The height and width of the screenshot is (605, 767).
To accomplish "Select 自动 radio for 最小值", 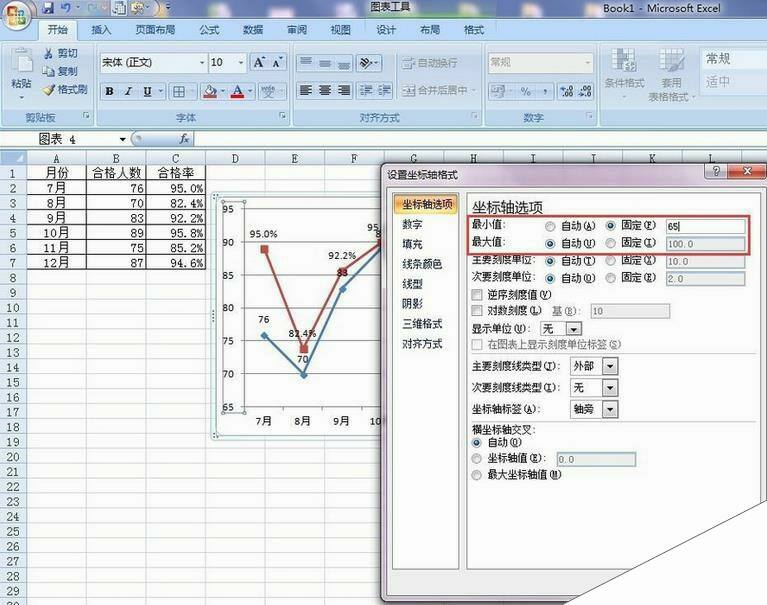I will pyautogui.click(x=550, y=226).
